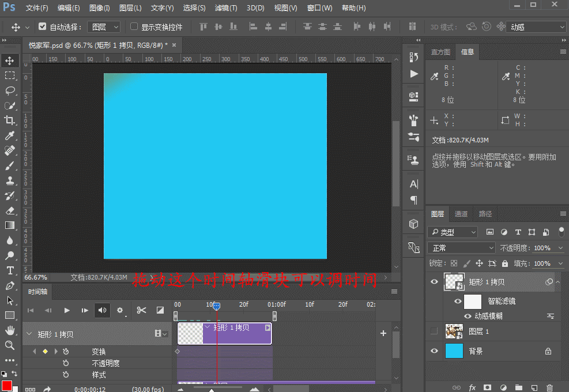The width and height of the screenshot is (569, 392).
Task: Switch to the 通道 tab
Action: (x=461, y=214)
